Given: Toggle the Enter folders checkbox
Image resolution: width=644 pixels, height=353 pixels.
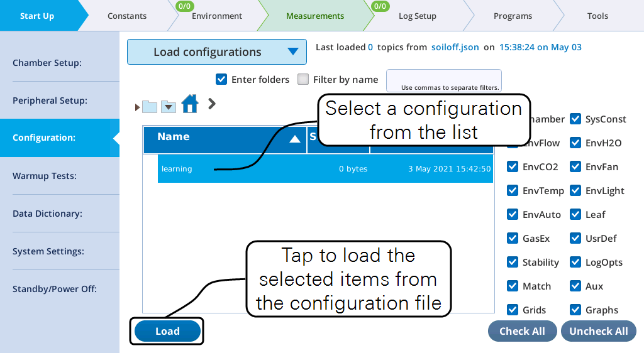Looking at the screenshot, I should click(x=221, y=80).
